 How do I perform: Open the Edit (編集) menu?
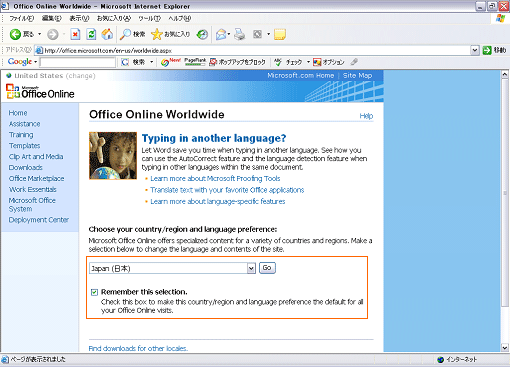[x=52, y=18]
